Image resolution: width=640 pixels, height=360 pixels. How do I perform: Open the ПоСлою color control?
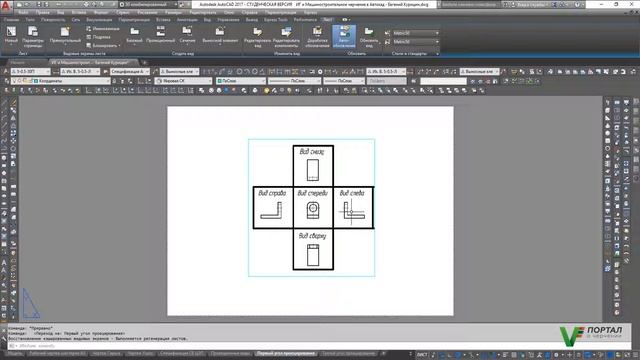click(x=241, y=81)
